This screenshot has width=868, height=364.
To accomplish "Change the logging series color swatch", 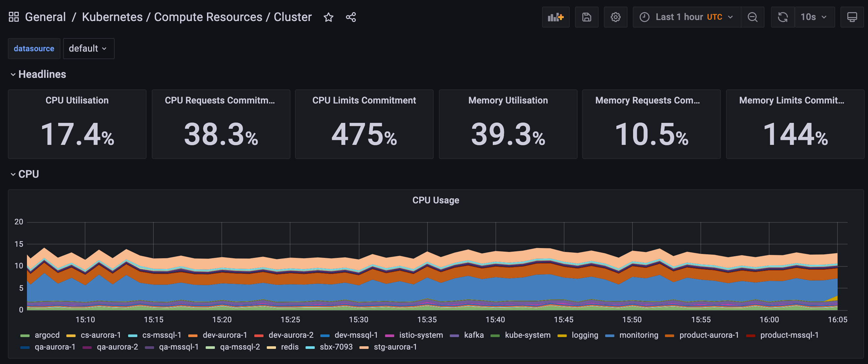I will pyautogui.click(x=562, y=336).
